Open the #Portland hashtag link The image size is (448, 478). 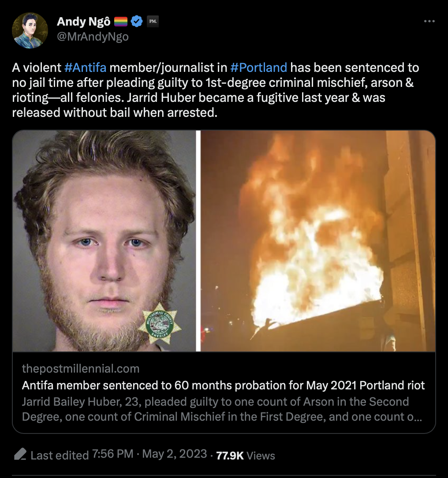click(258, 67)
